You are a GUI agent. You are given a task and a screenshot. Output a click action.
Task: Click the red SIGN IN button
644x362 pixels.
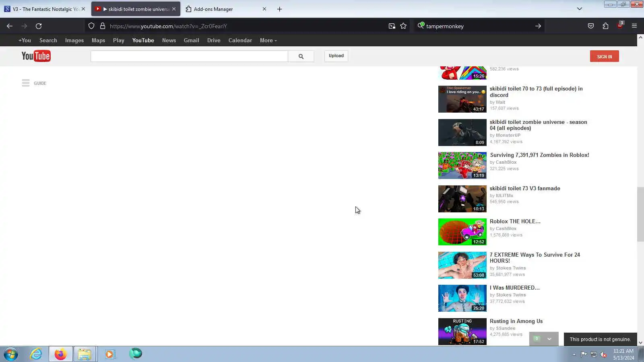(604, 56)
